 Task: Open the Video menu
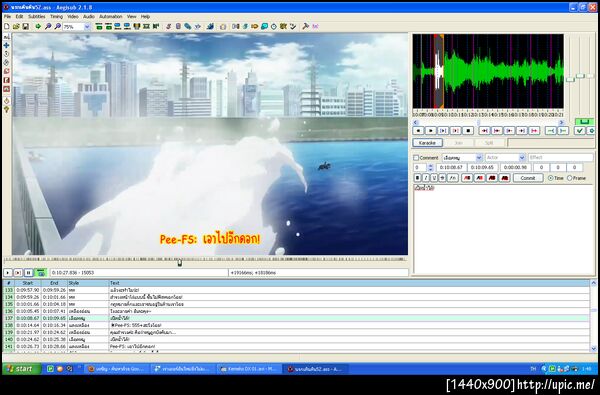73,17
